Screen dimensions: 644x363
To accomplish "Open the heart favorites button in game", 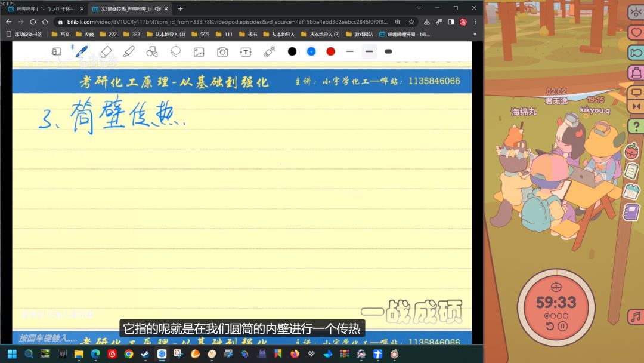I will click(x=636, y=32).
